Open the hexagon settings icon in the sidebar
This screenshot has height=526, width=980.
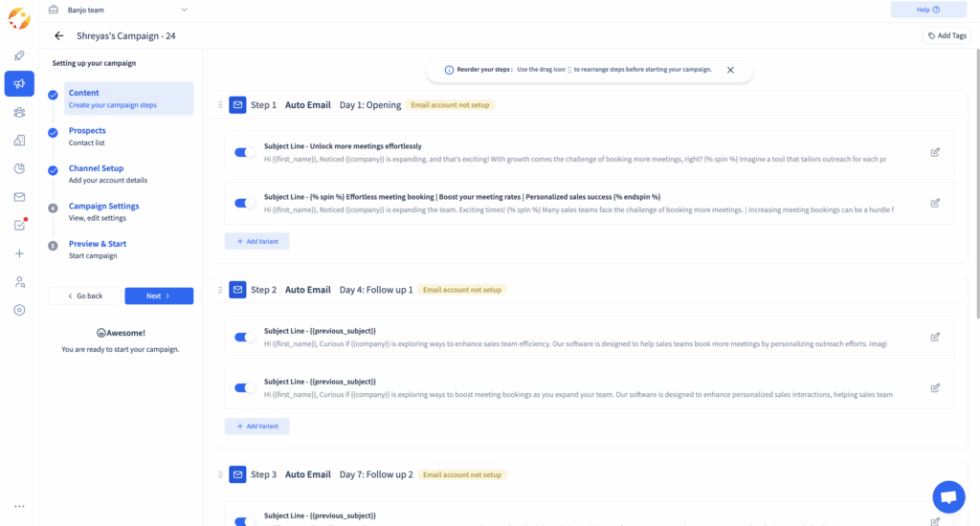pyautogui.click(x=19, y=310)
